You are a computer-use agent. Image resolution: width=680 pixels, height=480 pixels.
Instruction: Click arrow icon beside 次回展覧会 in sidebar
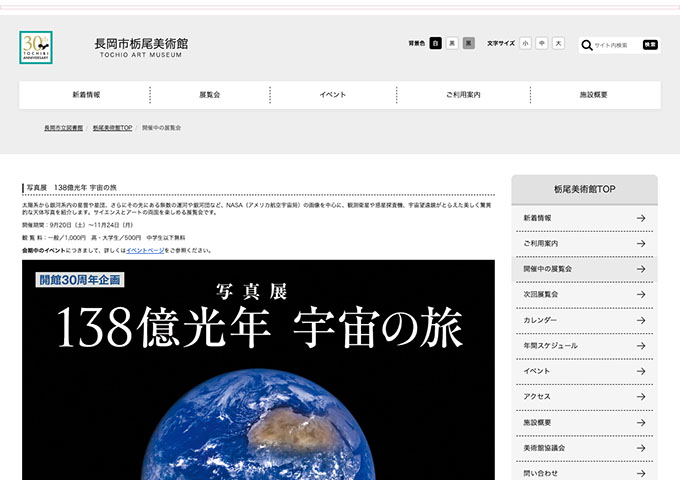[x=640, y=294]
